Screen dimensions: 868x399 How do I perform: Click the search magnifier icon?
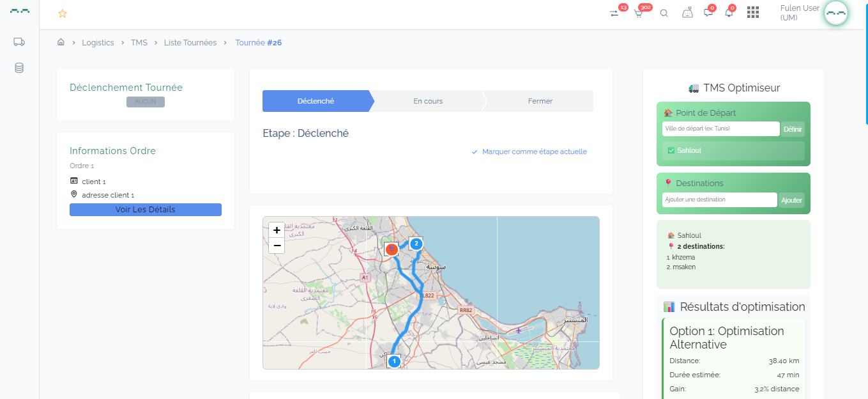tap(664, 13)
